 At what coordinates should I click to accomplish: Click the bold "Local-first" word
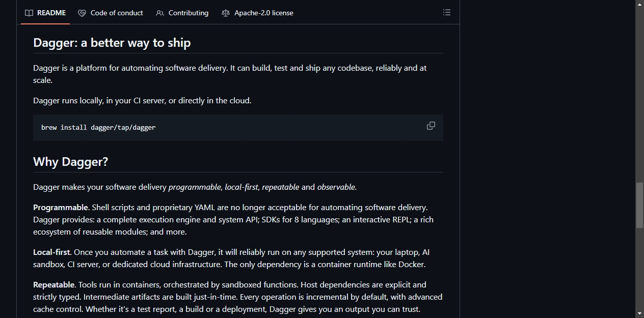(x=52, y=252)
